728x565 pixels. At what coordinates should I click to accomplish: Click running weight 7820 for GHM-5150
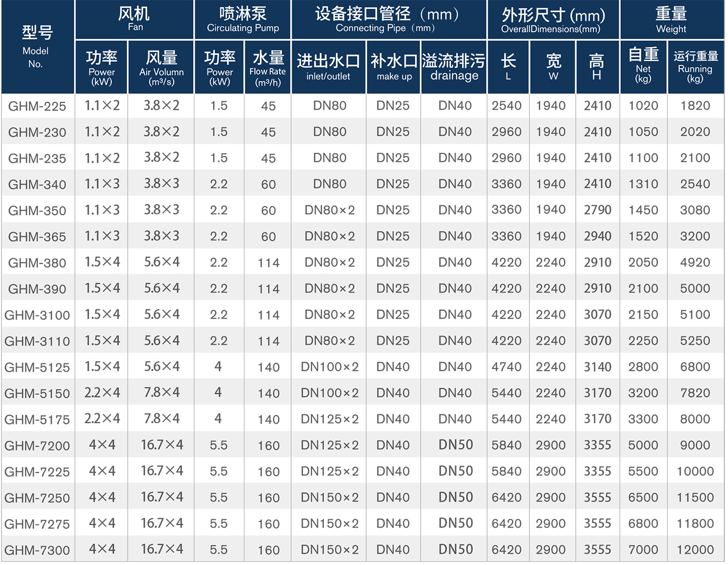[x=695, y=393]
